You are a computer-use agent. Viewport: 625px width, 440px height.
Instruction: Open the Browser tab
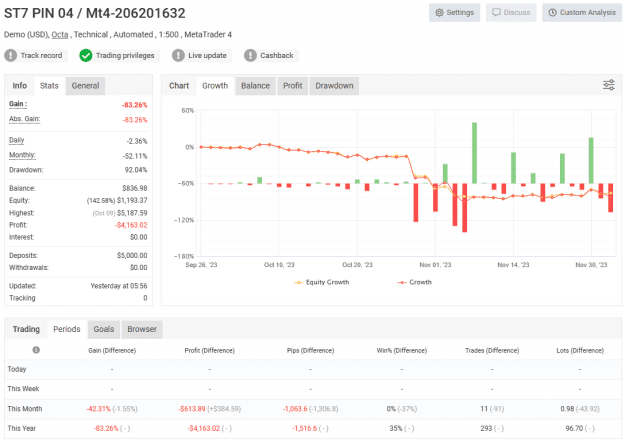pos(142,329)
